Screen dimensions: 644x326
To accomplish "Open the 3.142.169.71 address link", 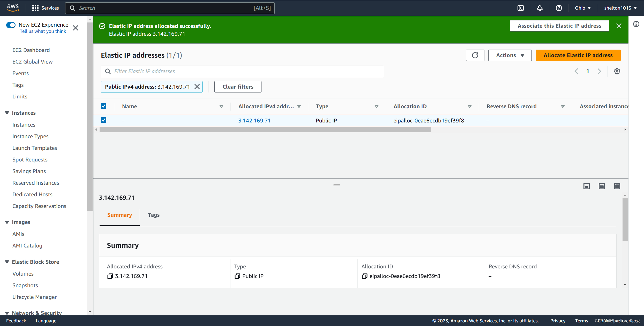I will point(254,121).
